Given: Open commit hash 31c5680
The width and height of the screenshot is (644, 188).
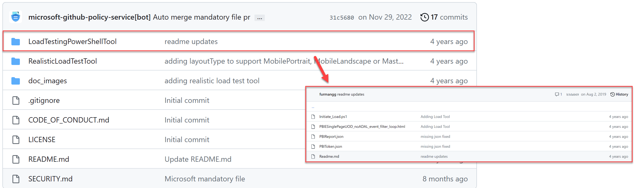Looking at the screenshot, I should pyautogui.click(x=342, y=18).
